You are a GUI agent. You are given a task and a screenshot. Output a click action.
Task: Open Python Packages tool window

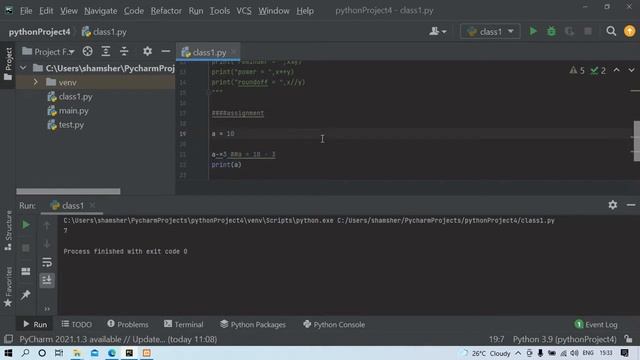pos(253,324)
